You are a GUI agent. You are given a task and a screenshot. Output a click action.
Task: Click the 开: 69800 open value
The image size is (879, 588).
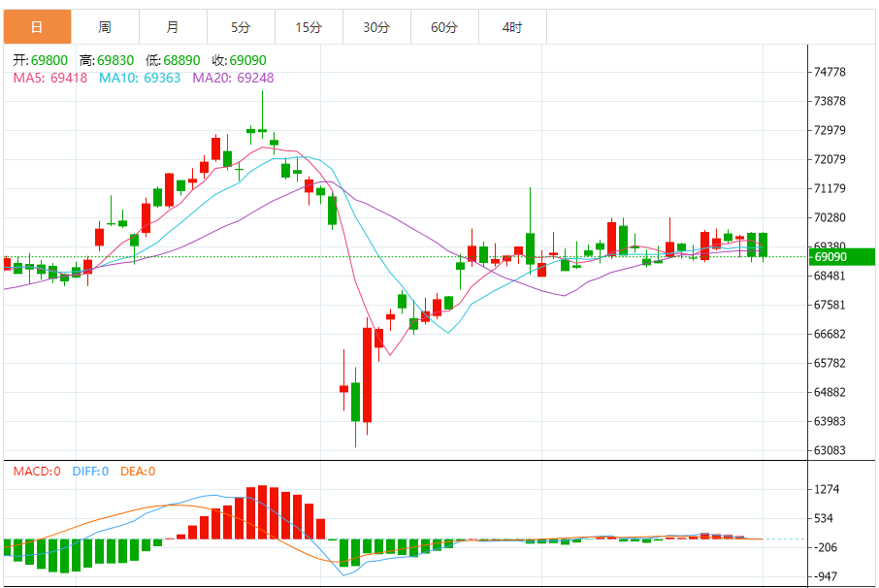coord(41,60)
